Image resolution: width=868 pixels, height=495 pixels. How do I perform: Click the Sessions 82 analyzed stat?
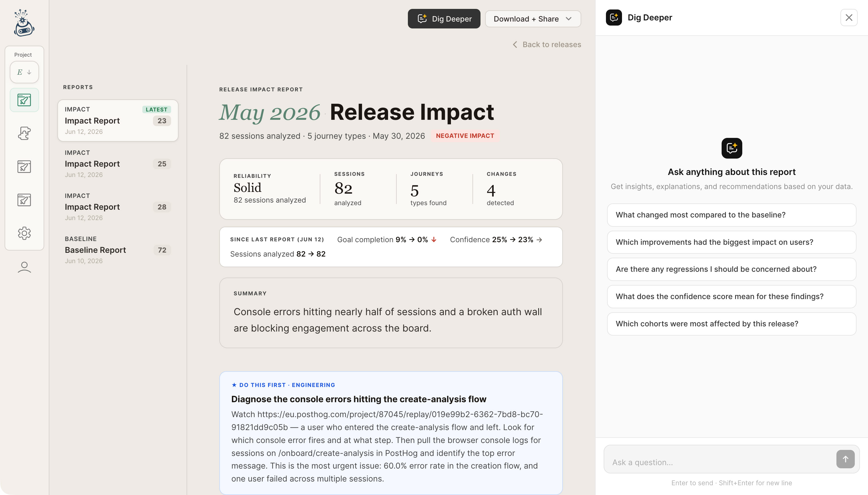click(x=349, y=189)
